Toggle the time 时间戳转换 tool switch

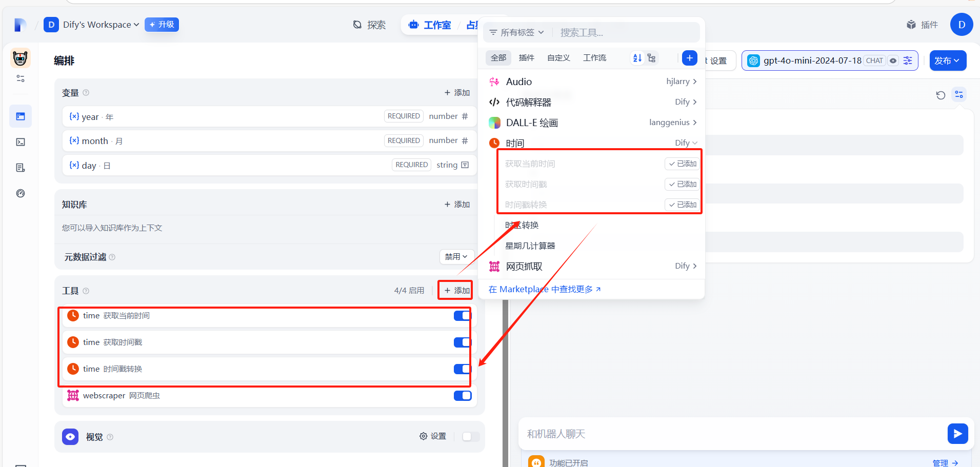[463, 369]
